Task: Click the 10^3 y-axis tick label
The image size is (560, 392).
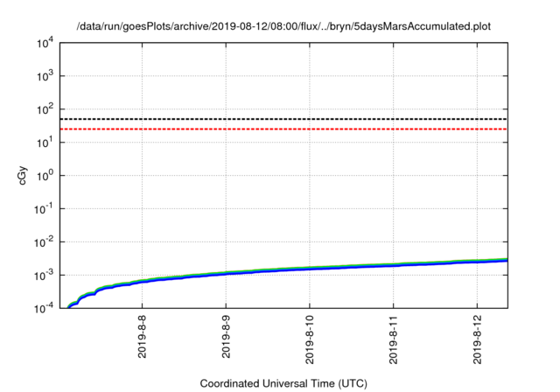Action: 45,76
